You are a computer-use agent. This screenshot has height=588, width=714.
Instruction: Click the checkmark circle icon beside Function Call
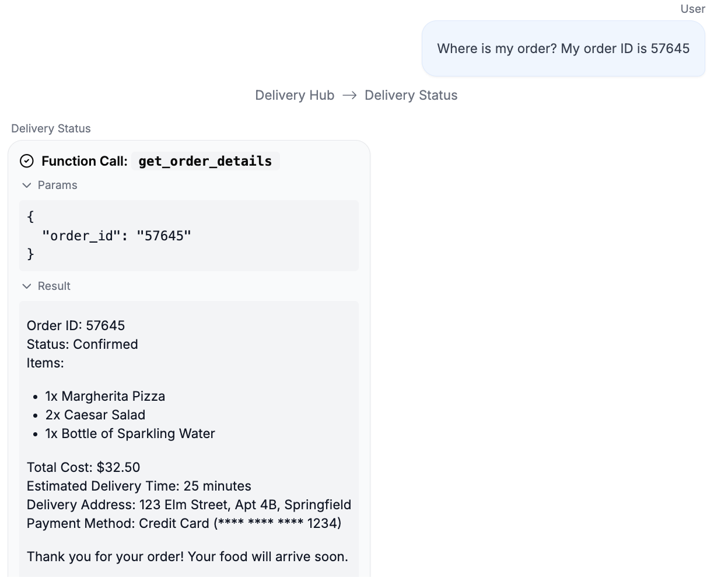tap(27, 161)
